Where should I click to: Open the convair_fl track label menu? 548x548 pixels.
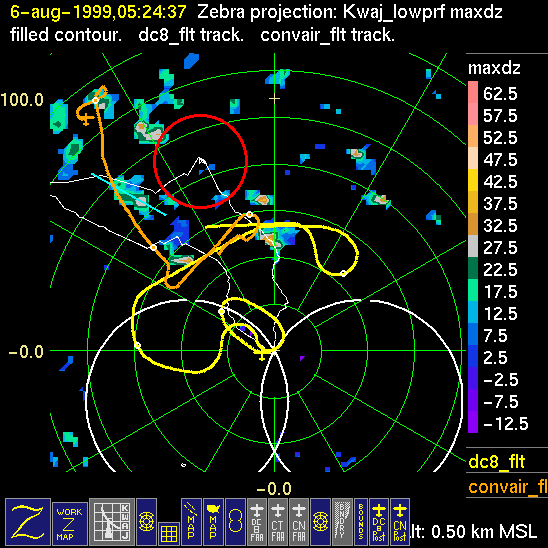click(508, 486)
